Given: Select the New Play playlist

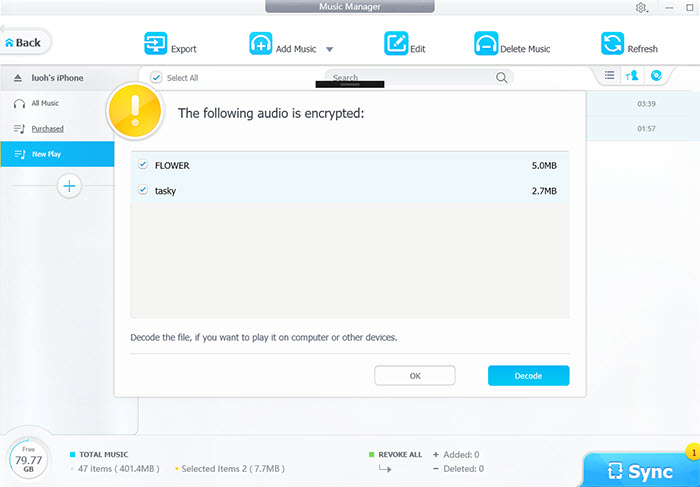Looking at the screenshot, I should pos(57,154).
